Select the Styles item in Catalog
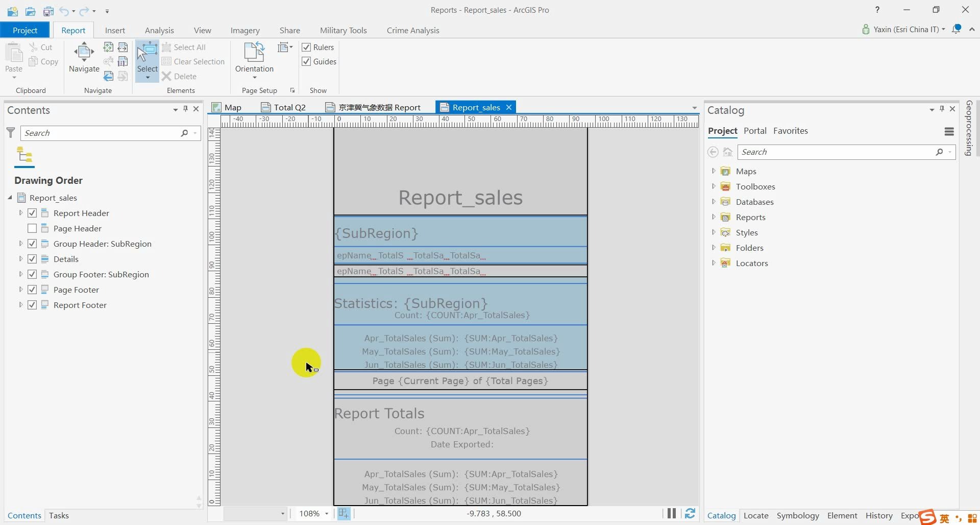The height and width of the screenshot is (525, 980). point(747,233)
